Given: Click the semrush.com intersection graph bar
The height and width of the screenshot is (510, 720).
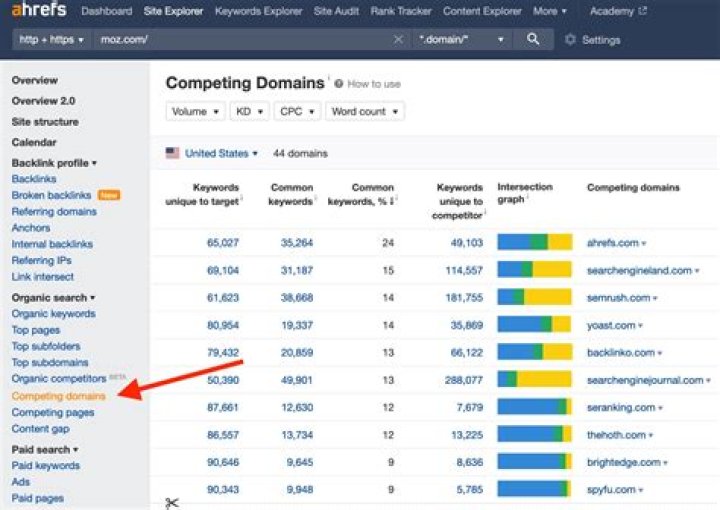Looking at the screenshot, I should (x=534, y=297).
